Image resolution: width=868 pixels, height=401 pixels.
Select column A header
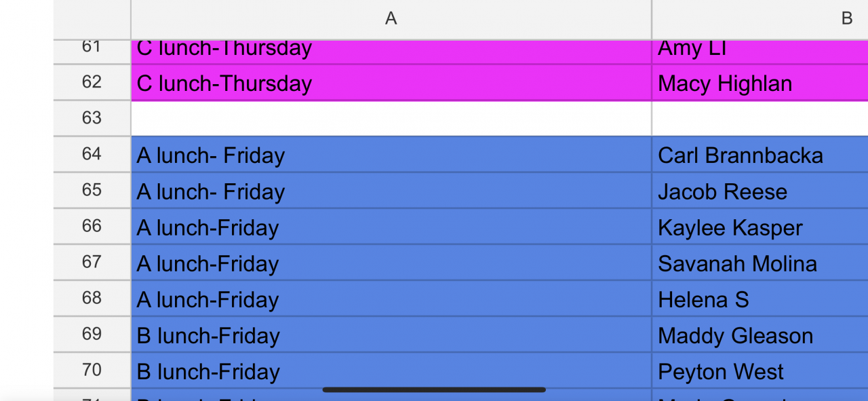[x=391, y=19]
